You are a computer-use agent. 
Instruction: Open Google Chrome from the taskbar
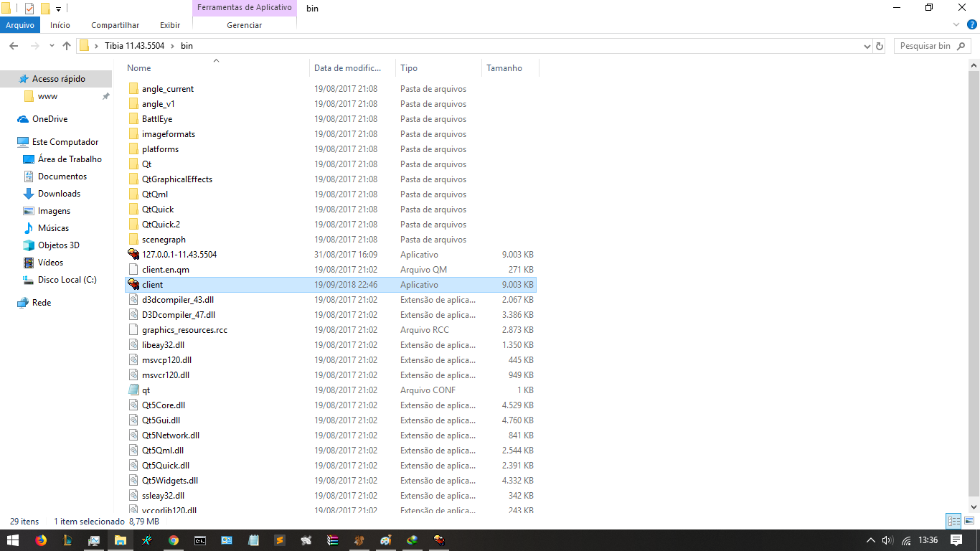174,540
